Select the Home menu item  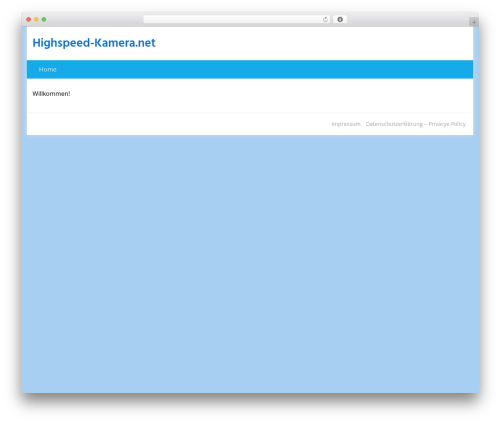point(48,69)
